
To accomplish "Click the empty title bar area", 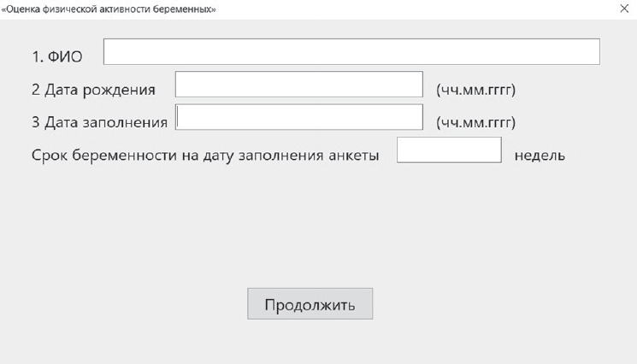I will click(410, 9).
